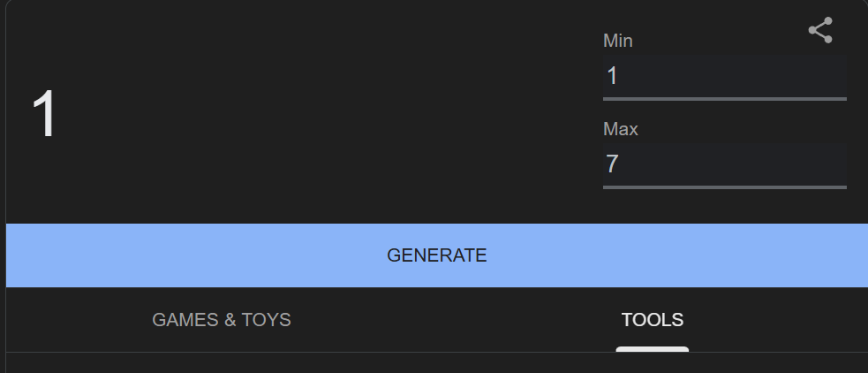Focus the Max number input field
The image size is (868, 373).
coord(724,164)
